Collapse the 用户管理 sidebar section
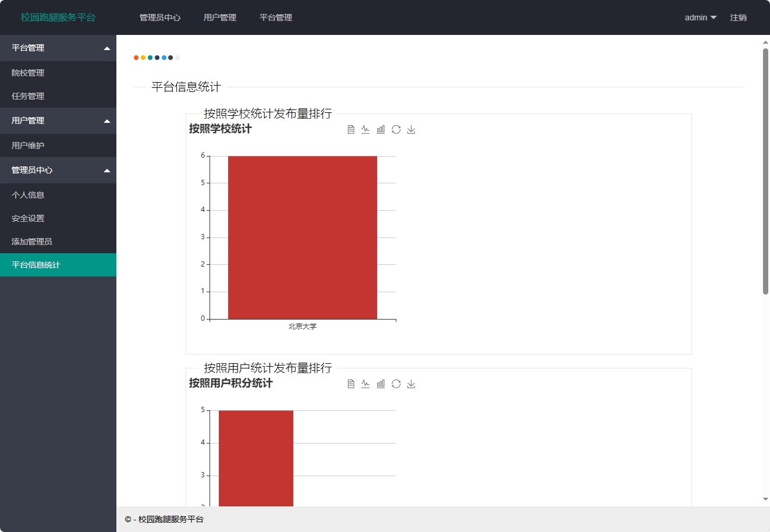This screenshot has height=532, width=770. [58, 120]
